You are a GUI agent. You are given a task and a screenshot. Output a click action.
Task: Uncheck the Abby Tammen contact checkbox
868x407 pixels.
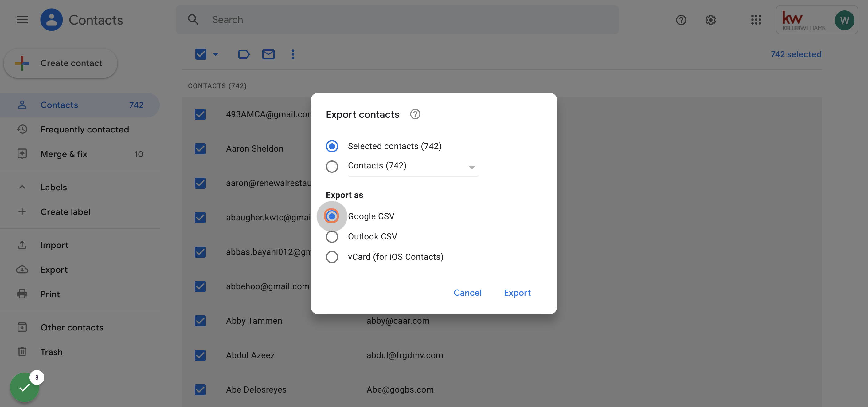[x=200, y=321]
